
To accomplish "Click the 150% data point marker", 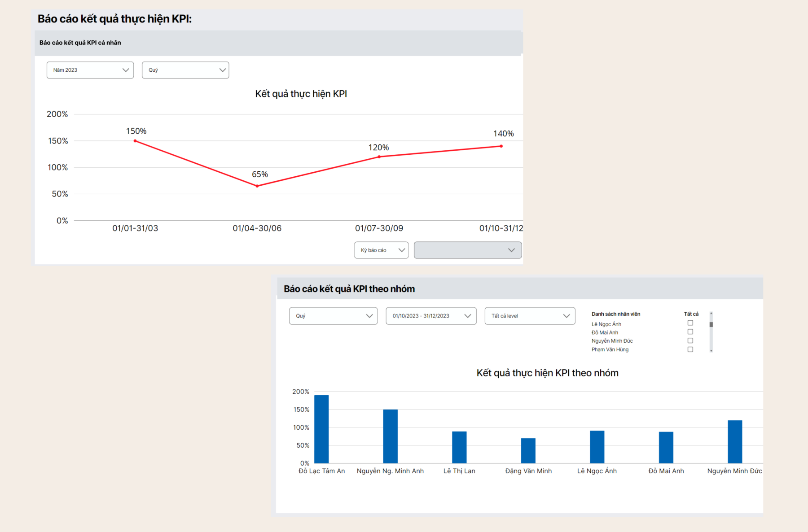I will [135, 141].
